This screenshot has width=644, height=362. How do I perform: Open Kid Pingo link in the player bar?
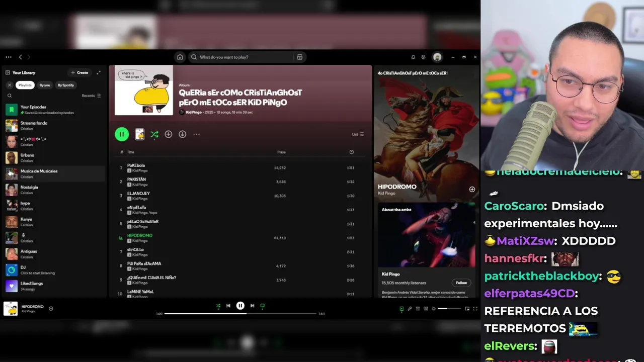28,312
